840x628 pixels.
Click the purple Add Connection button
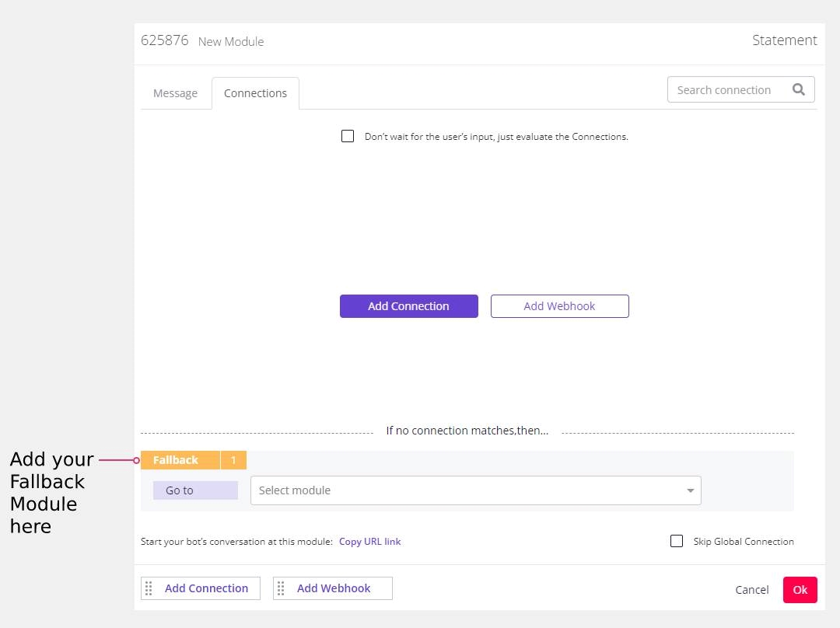(x=408, y=305)
